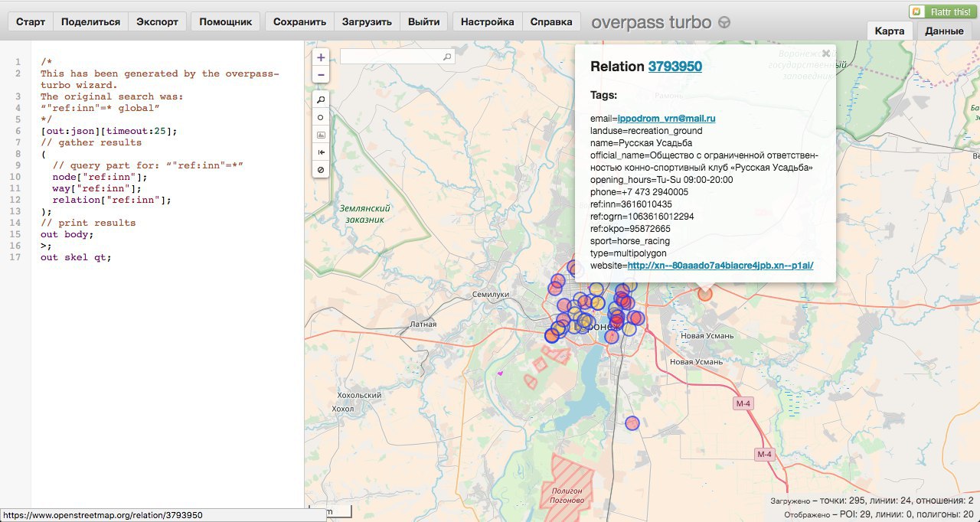This screenshot has width=980, height=522.
Task: Click the "// print results" comment line
Action: point(88,223)
